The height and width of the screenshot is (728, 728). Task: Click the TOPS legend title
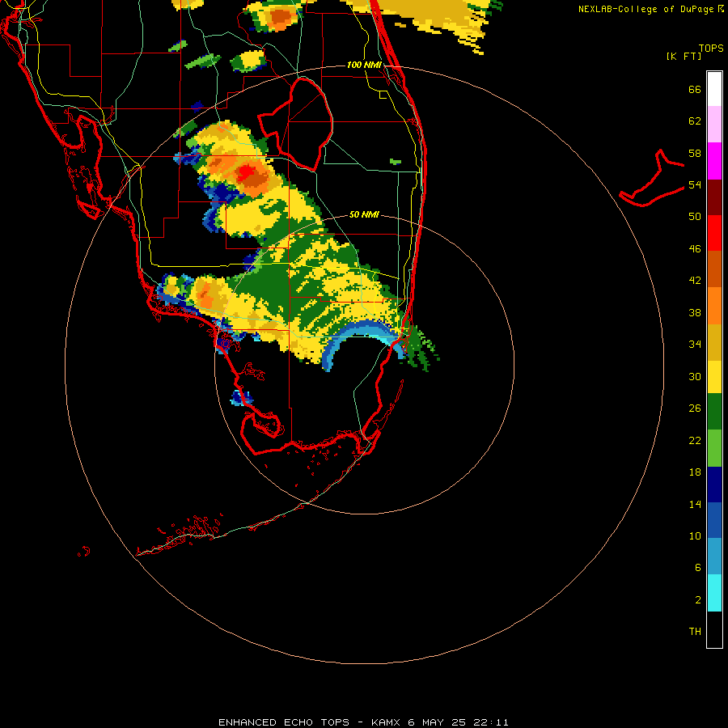pyautogui.click(x=711, y=49)
